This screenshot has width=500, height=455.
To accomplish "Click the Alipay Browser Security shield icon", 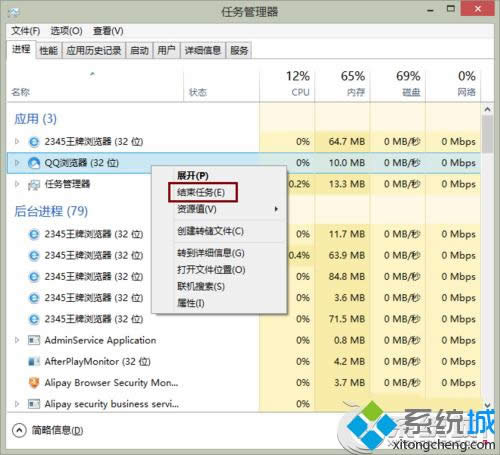I will point(34,383).
